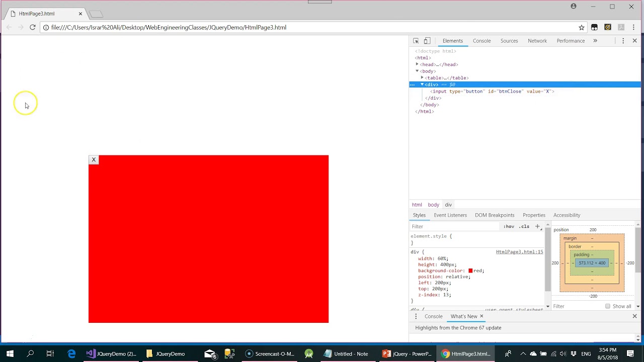644x362 pixels.
Task: Close the DevTools panel with its X icon
Action: tap(634, 41)
